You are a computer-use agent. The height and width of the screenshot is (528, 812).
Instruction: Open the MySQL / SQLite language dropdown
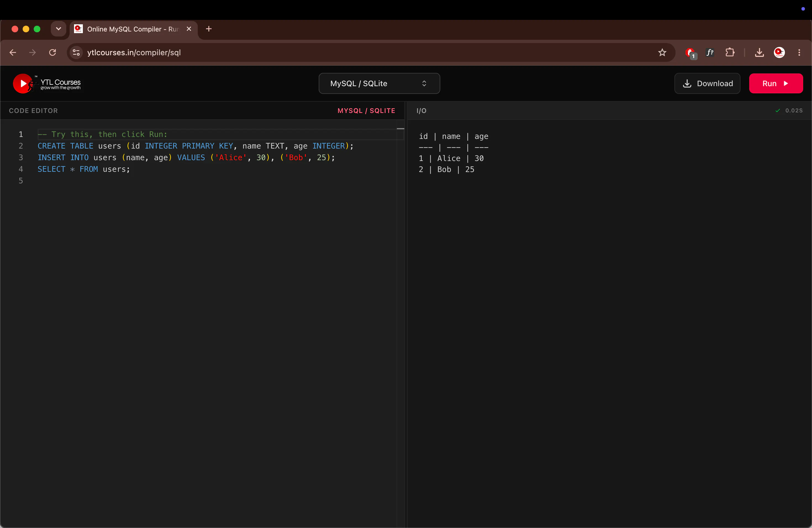tap(379, 84)
